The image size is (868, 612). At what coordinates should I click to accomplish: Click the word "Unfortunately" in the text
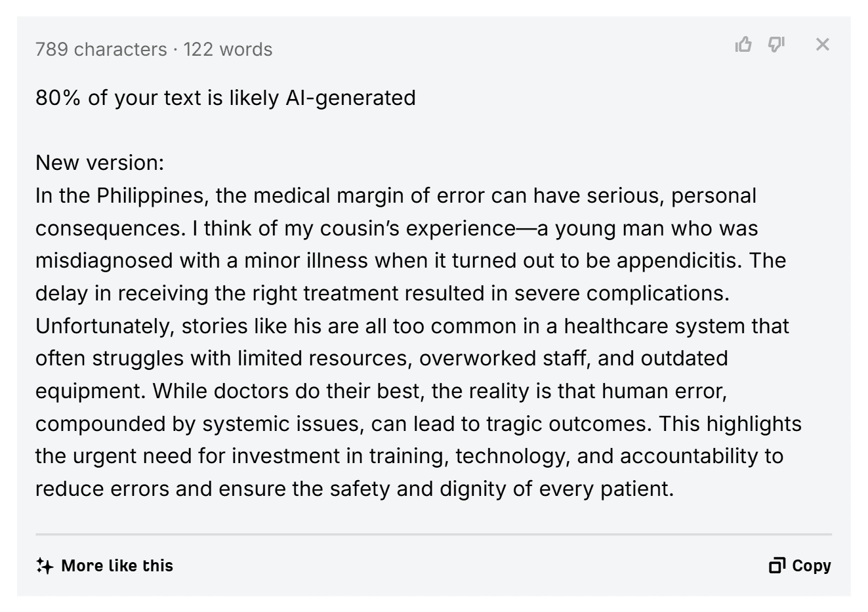coord(104,326)
